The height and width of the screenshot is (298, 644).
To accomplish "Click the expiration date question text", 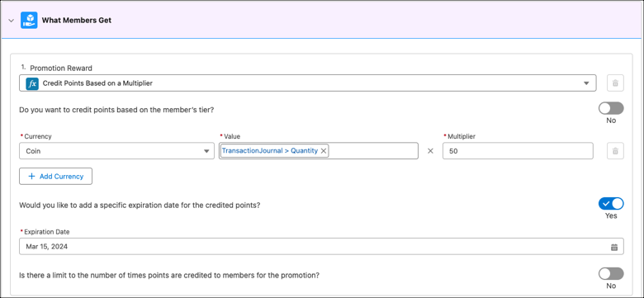I will (140, 205).
